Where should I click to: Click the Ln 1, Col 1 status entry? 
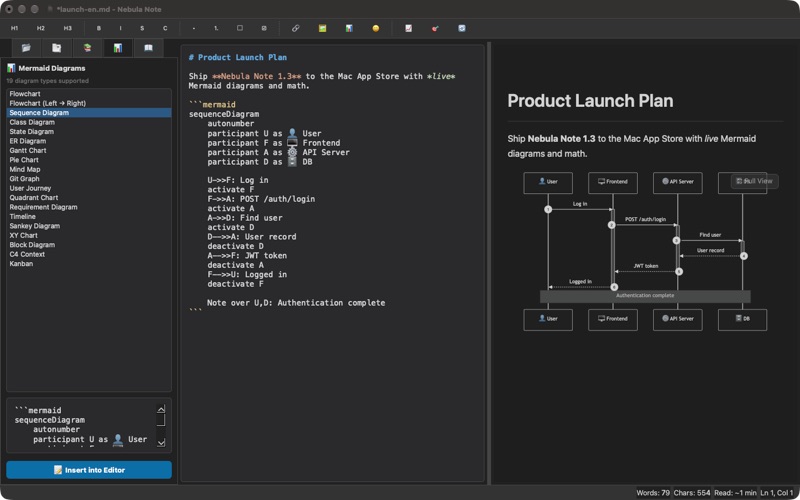click(777, 493)
